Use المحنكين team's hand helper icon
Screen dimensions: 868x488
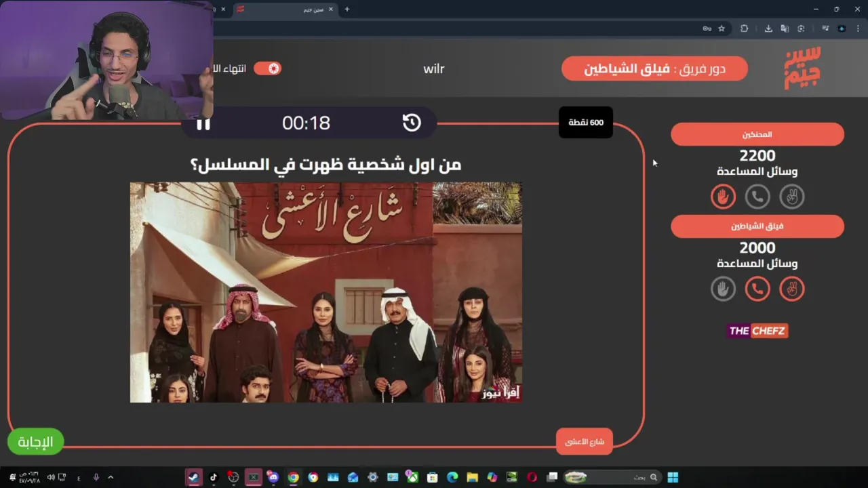[x=723, y=197]
